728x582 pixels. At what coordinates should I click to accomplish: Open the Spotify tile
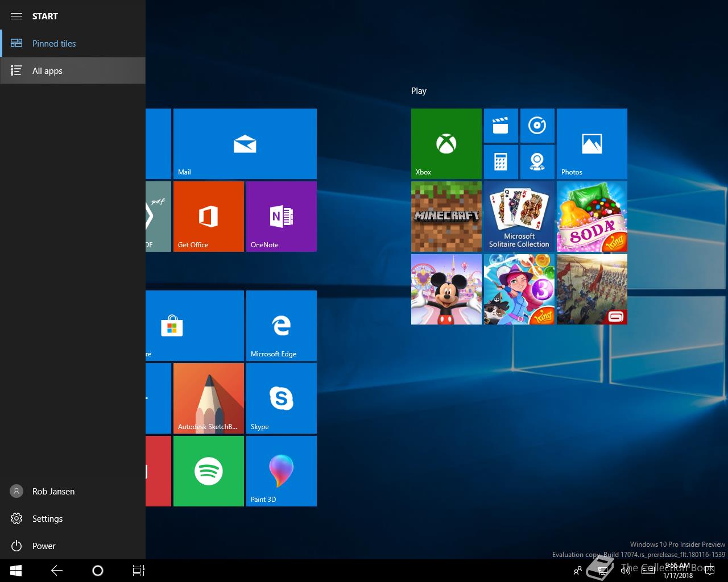(209, 471)
